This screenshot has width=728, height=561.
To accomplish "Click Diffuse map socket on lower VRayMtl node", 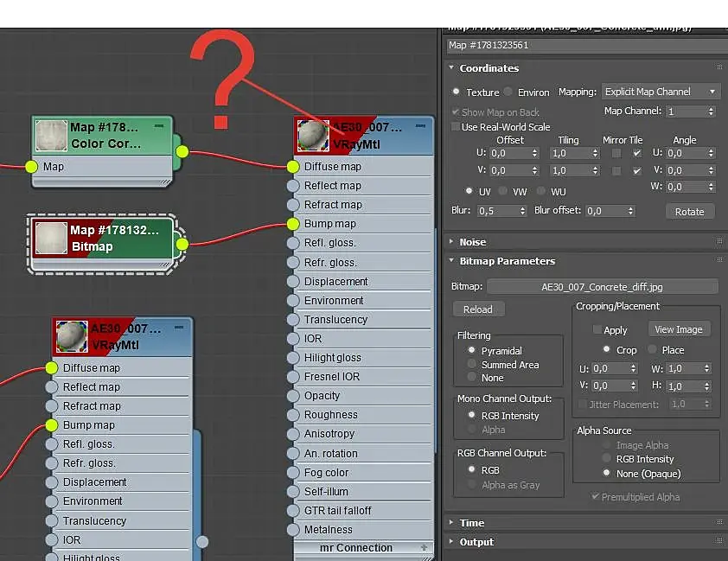I will [52, 368].
